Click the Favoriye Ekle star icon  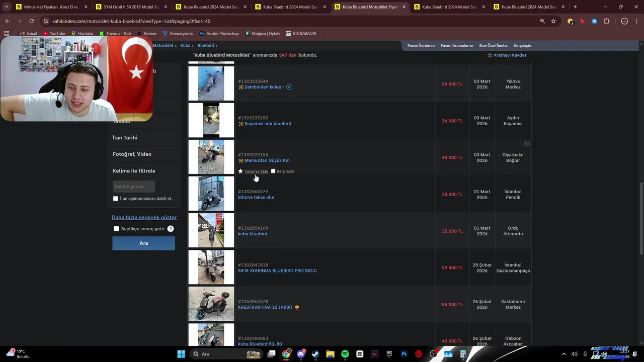click(240, 171)
